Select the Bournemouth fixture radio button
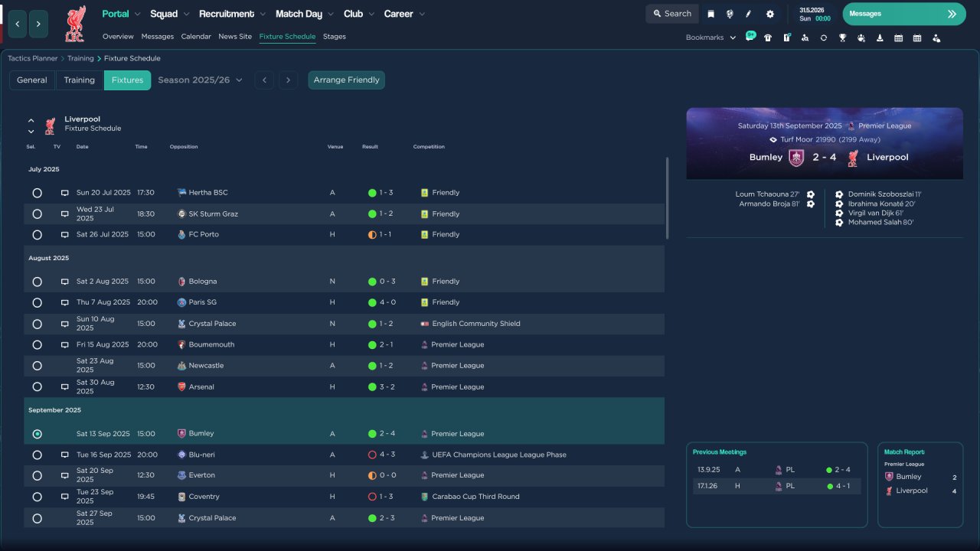The image size is (980, 551). click(37, 345)
